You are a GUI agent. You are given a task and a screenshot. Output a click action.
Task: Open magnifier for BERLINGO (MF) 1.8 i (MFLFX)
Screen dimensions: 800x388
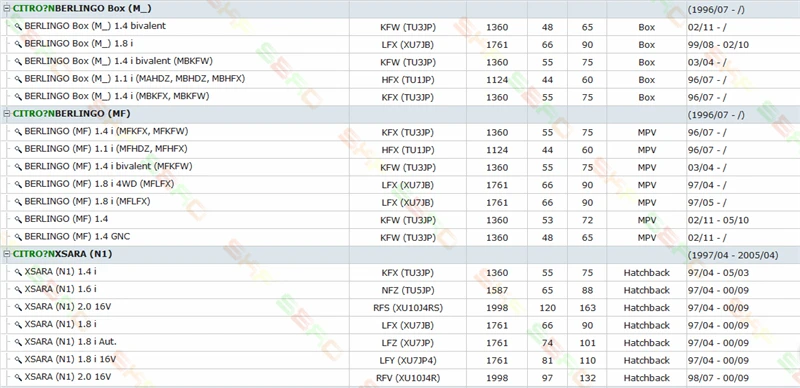[18, 202]
